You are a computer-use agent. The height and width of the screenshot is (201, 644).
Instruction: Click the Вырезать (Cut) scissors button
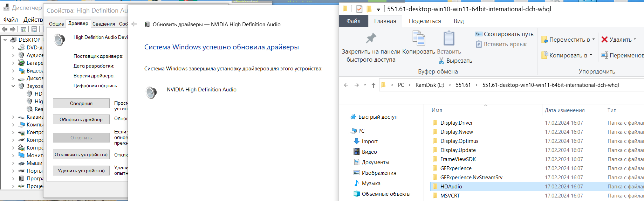pos(455,61)
